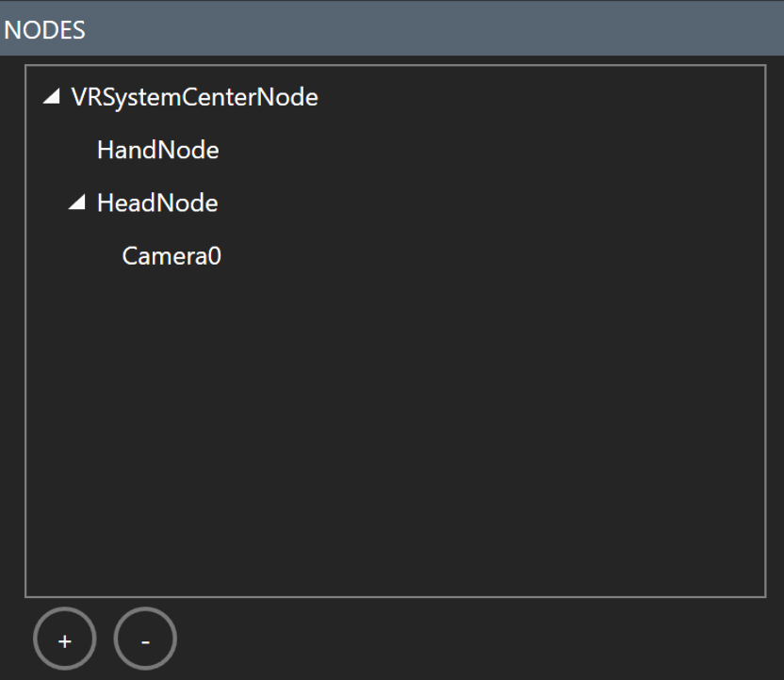
Task: Select the Camera0 node
Action: (x=171, y=256)
